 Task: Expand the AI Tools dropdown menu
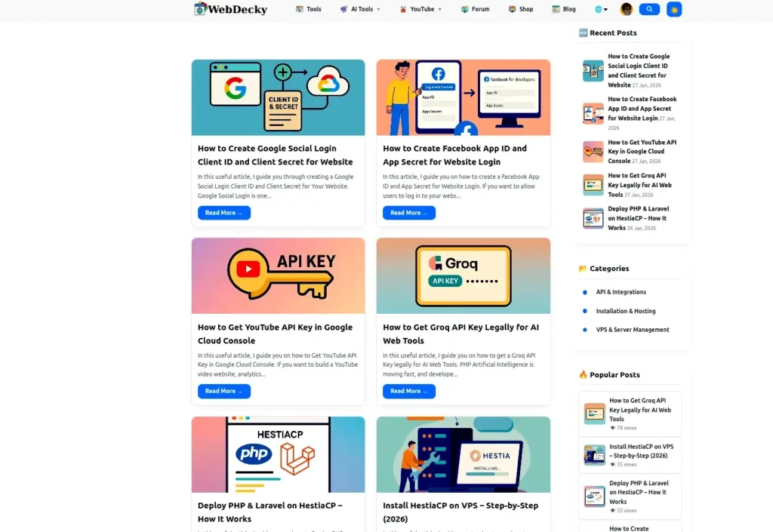point(360,9)
